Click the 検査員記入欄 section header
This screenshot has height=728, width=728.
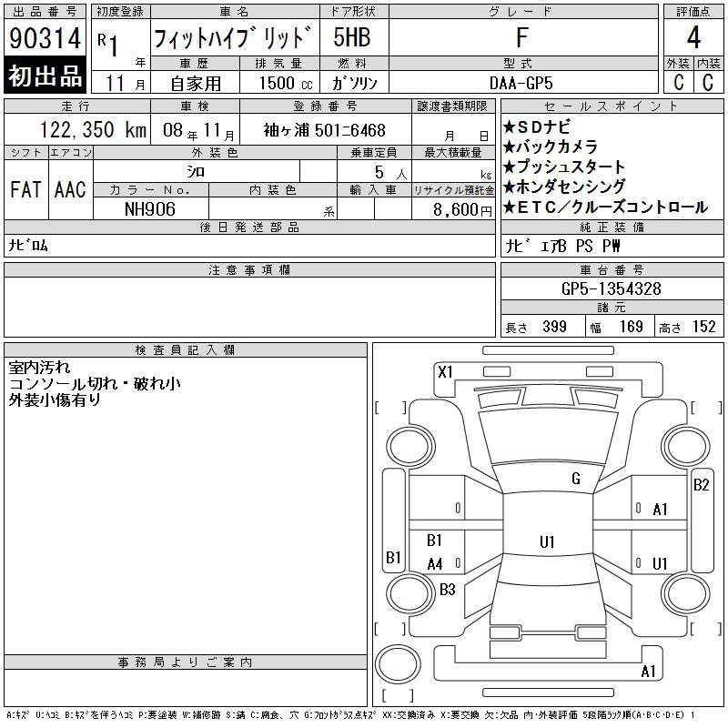186,350
